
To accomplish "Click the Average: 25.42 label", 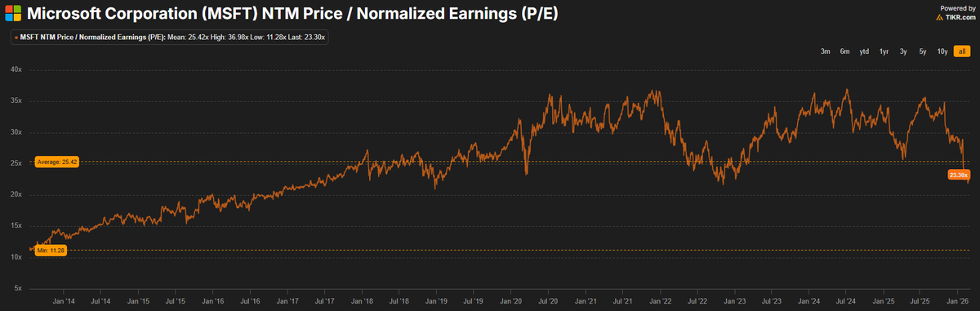I will (x=56, y=162).
